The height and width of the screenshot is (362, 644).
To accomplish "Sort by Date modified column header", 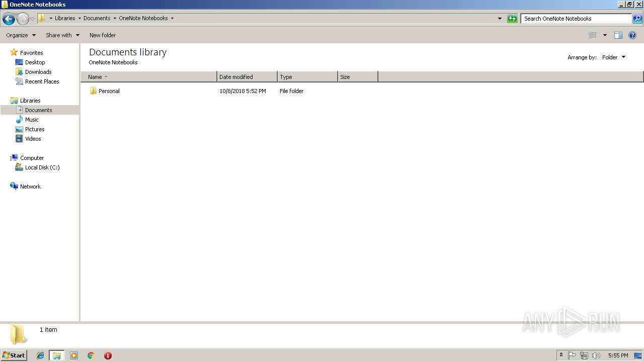I will 247,77.
